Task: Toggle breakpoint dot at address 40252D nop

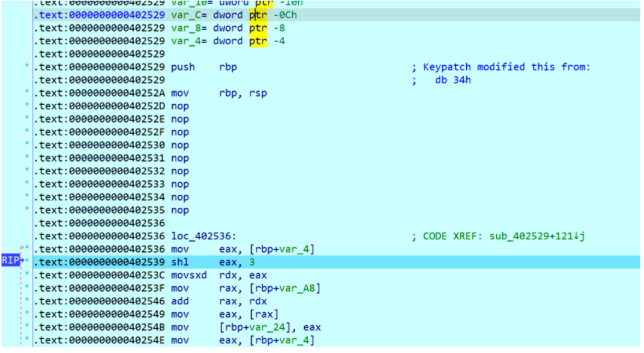Action: coord(28,106)
